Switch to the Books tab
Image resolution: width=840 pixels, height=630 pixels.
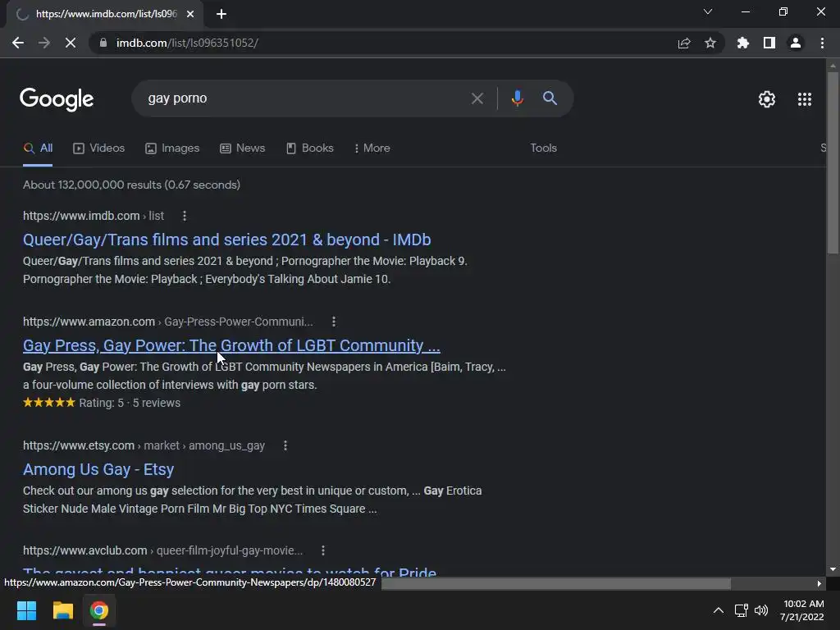point(309,148)
